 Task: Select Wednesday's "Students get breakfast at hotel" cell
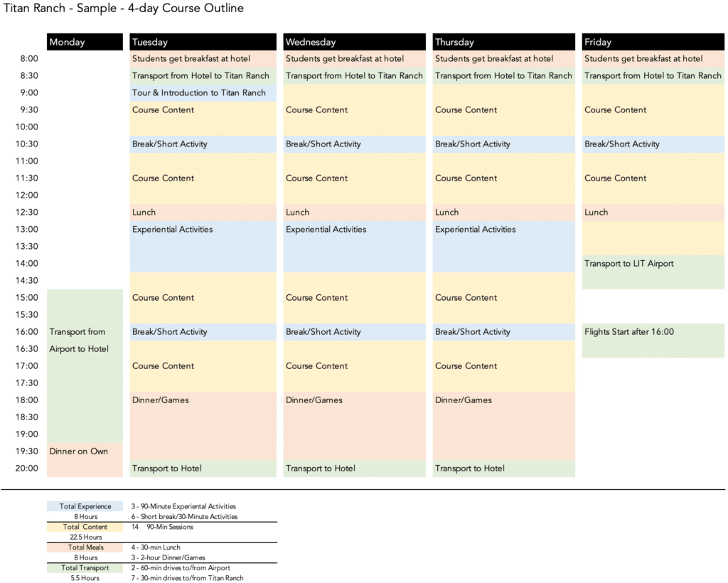tap(354, 59)
